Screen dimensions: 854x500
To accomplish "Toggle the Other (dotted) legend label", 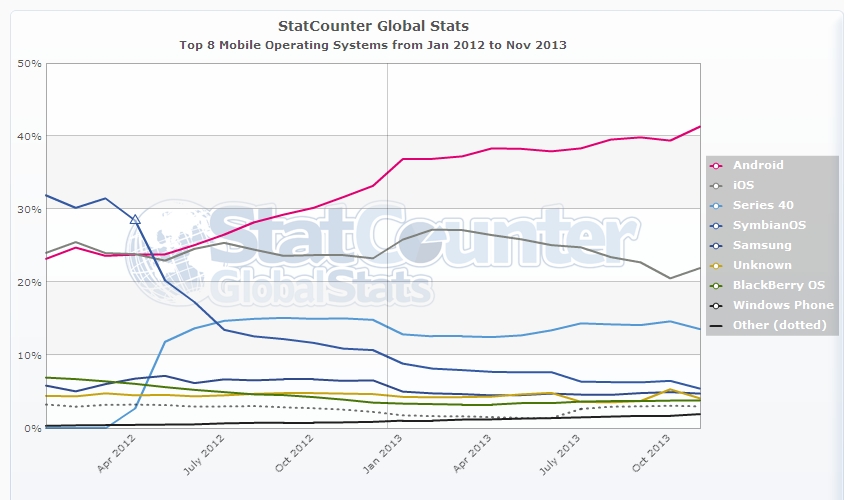I will coord(779,325).
